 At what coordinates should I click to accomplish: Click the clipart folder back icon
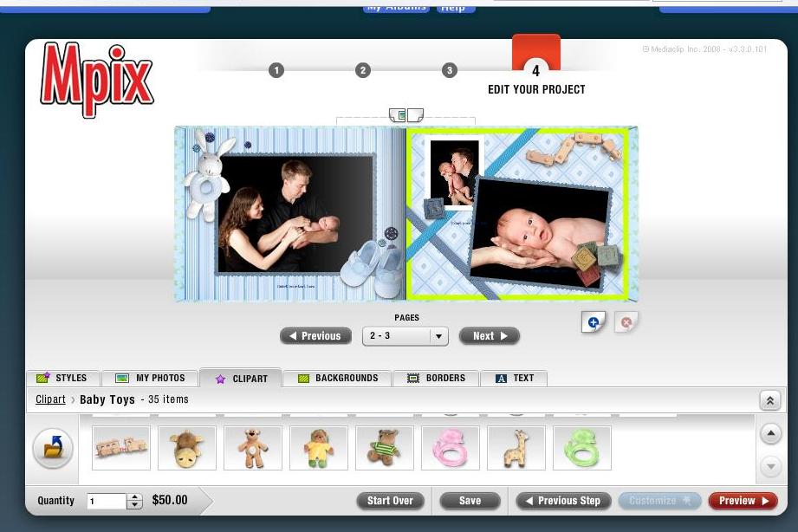(x=53, y=448)
